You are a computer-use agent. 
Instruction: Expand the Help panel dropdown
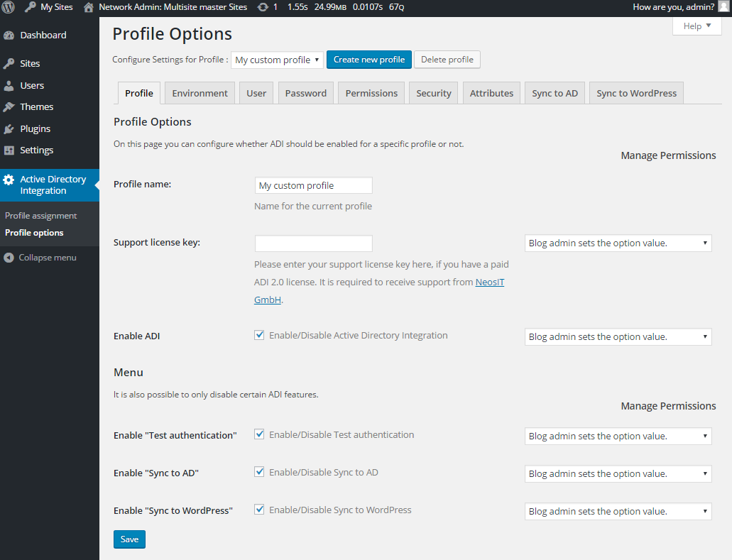click(697, 26)
